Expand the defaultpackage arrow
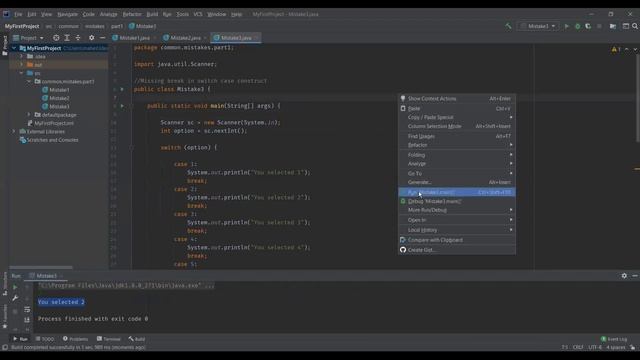Viewport: 640px width, 360px height. pos(29,115)
